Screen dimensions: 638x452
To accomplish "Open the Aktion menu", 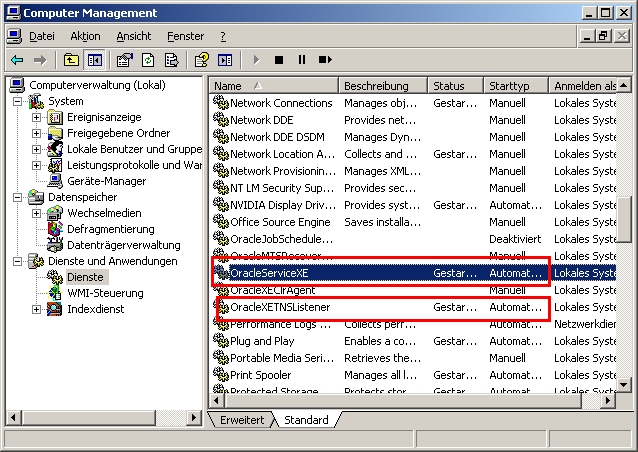I will pyautogui.click(x=85, y=36).
